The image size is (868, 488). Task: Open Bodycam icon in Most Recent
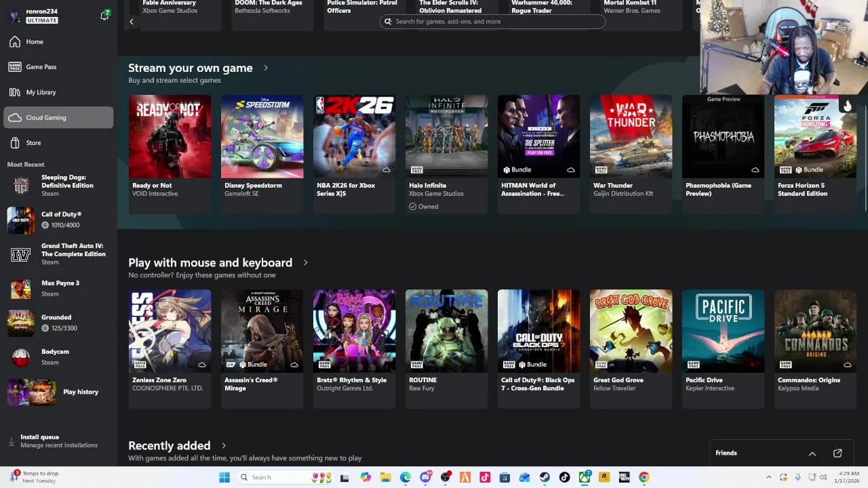tap(21, 357)
